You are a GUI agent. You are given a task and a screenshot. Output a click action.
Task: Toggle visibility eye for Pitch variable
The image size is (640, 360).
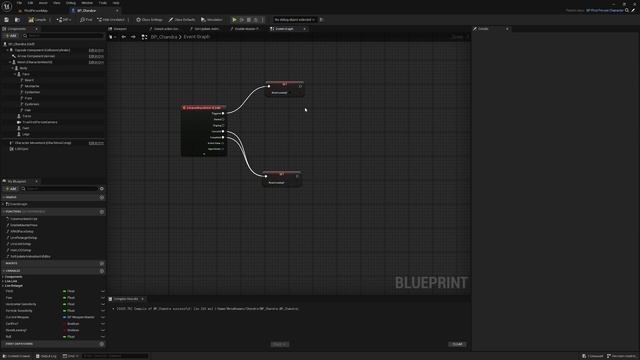tap(103, 291)
